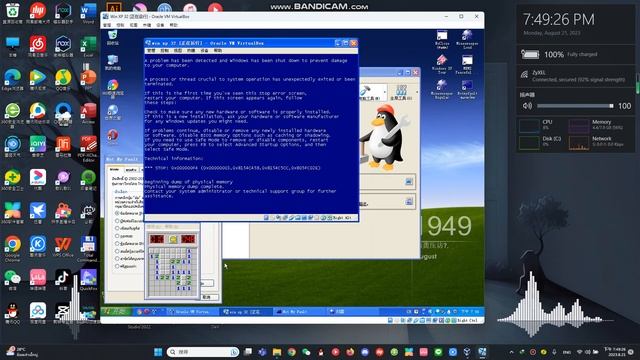This screenshot has width=640, height=360.
Task: Open Total Commander desktop shortcut
Action: coord(88,248)
